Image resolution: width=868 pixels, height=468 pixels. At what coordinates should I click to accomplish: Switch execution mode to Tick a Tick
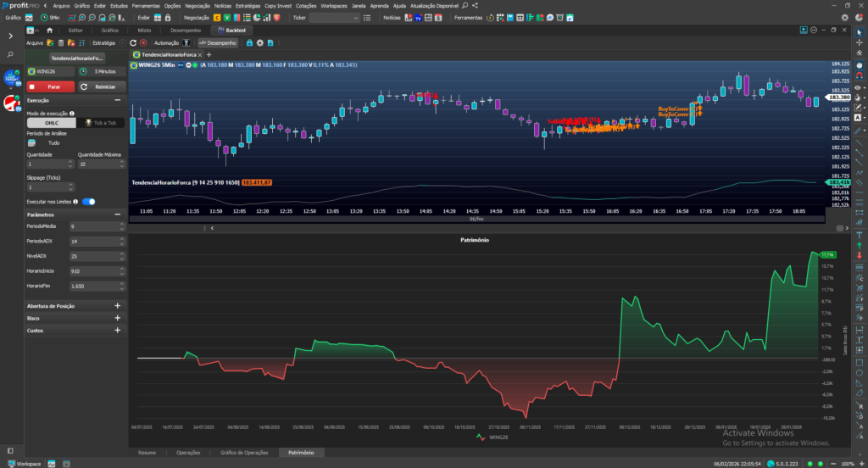[101, 123]
